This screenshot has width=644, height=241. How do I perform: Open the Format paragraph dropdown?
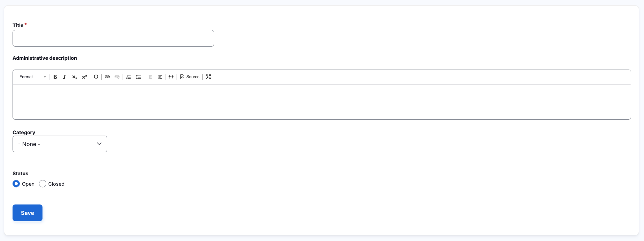pos(32,77)
